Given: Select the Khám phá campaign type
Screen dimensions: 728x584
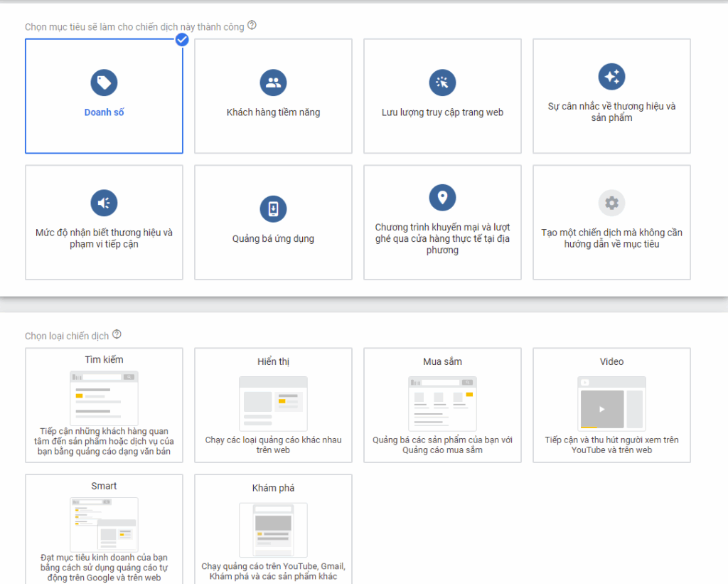Looking at the screenshot, I should click(273, 529).
